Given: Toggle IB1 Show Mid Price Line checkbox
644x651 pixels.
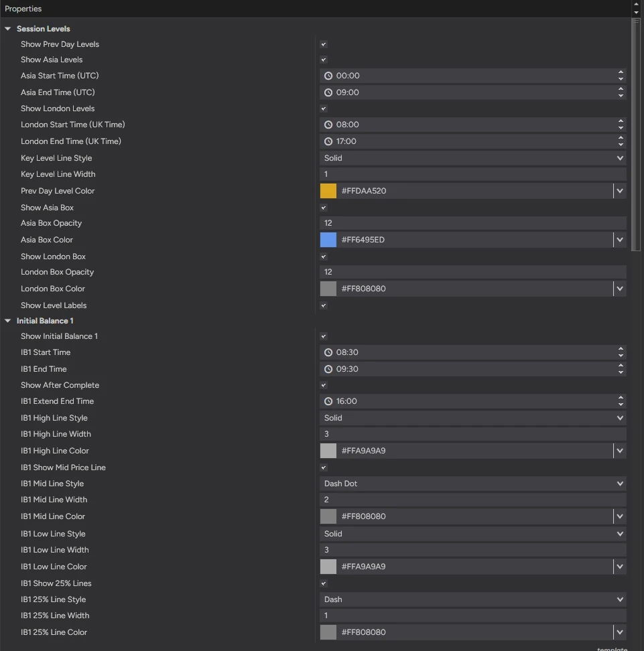Looking at the screenshot, I should tap(324, 467).
